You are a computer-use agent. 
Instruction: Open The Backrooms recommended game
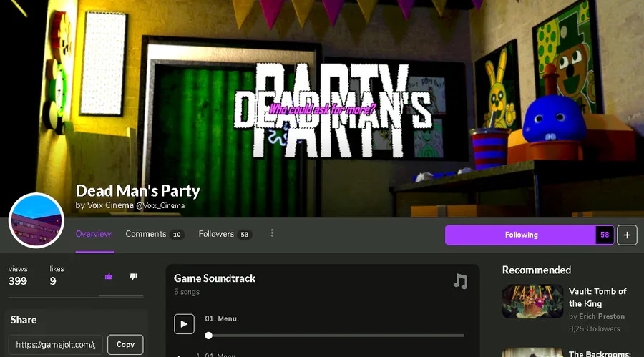(x=600, y=353)
